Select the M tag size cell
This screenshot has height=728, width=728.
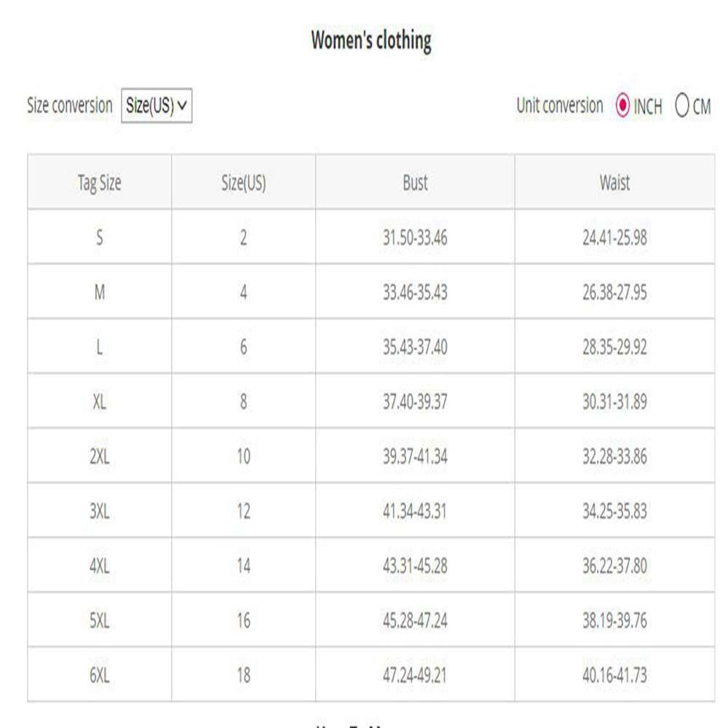point(99,292)
